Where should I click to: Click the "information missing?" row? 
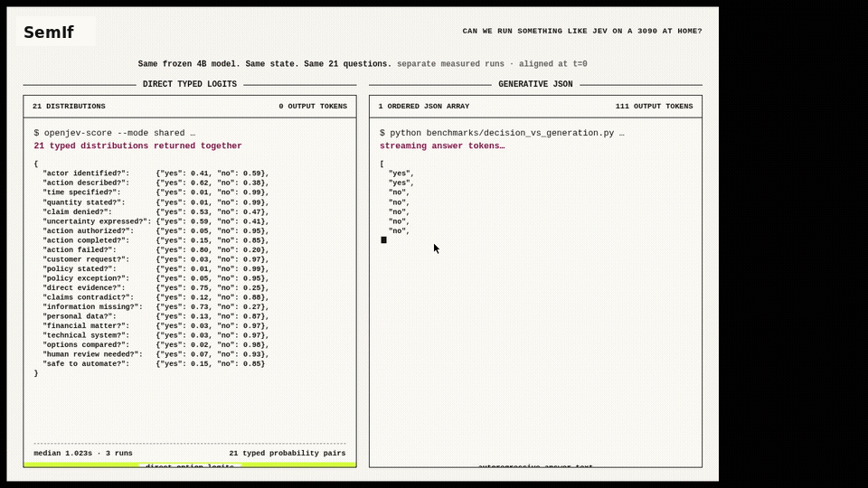[156, 306]
